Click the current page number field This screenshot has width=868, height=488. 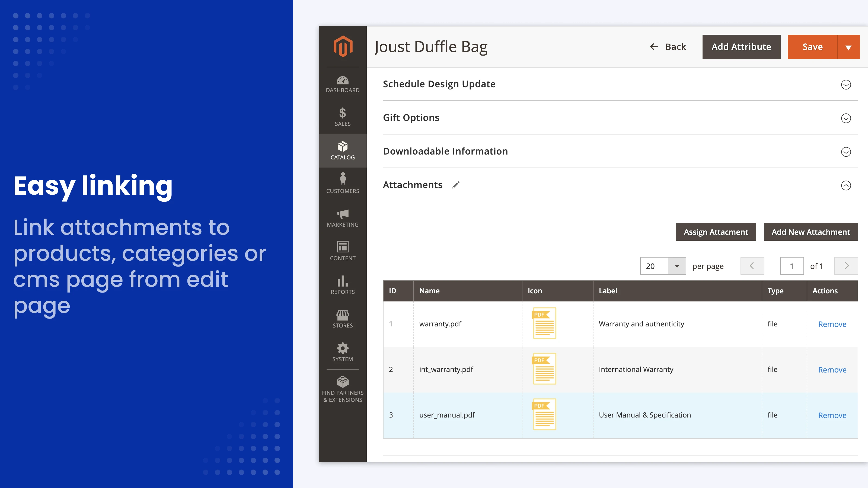point(792,266)
